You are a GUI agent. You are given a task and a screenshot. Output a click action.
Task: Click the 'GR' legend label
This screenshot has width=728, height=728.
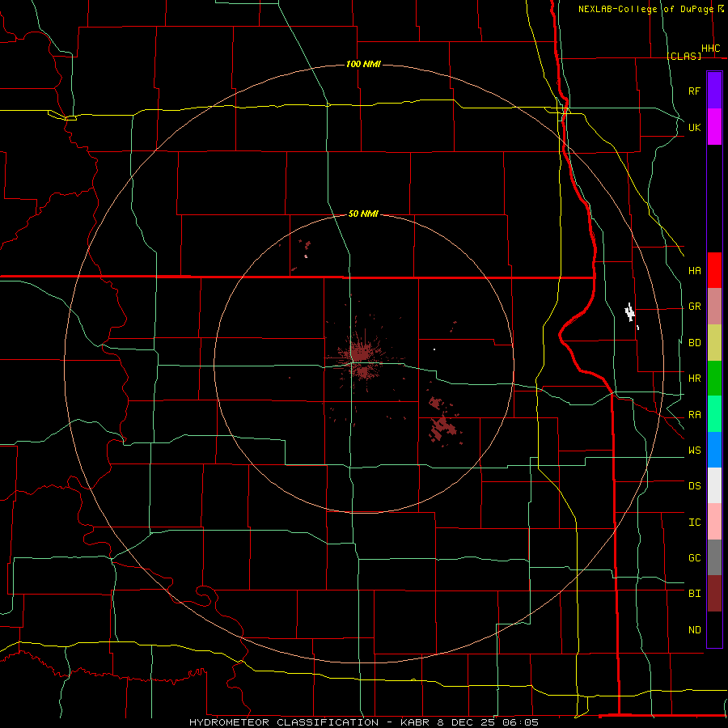pyautogui.click(x=695, y=307)
